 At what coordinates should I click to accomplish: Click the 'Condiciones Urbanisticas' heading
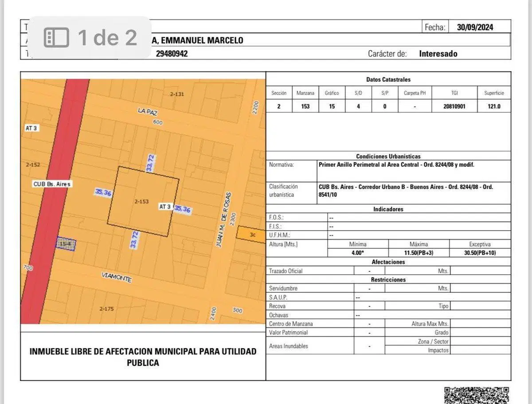tap(388, 157)
